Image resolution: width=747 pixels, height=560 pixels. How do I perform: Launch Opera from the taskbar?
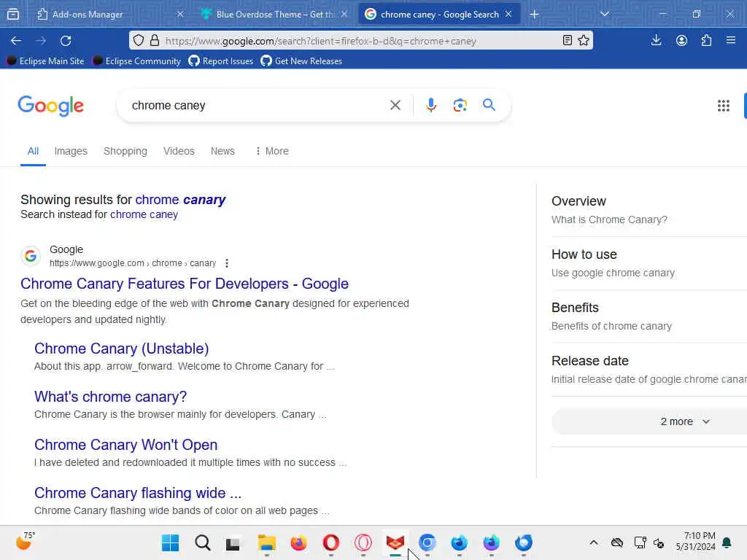click(331, 542)
